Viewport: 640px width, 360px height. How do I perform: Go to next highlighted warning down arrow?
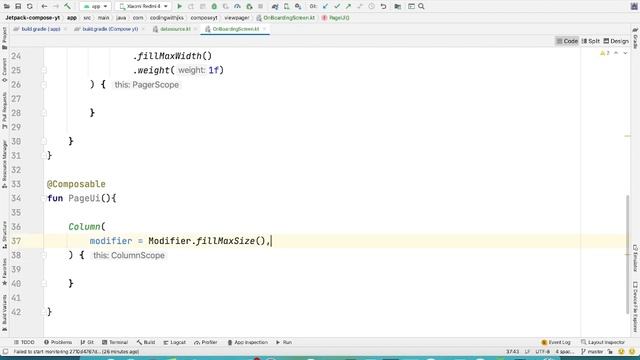pos(625,53)
